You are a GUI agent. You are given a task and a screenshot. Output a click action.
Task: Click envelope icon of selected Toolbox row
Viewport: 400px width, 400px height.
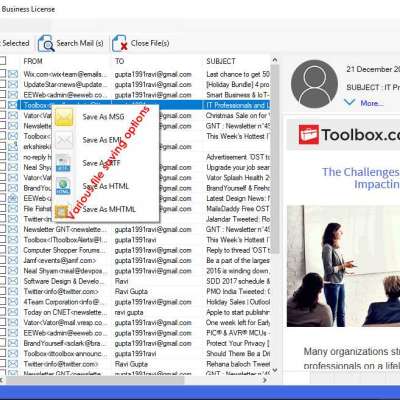pos(13,105)
